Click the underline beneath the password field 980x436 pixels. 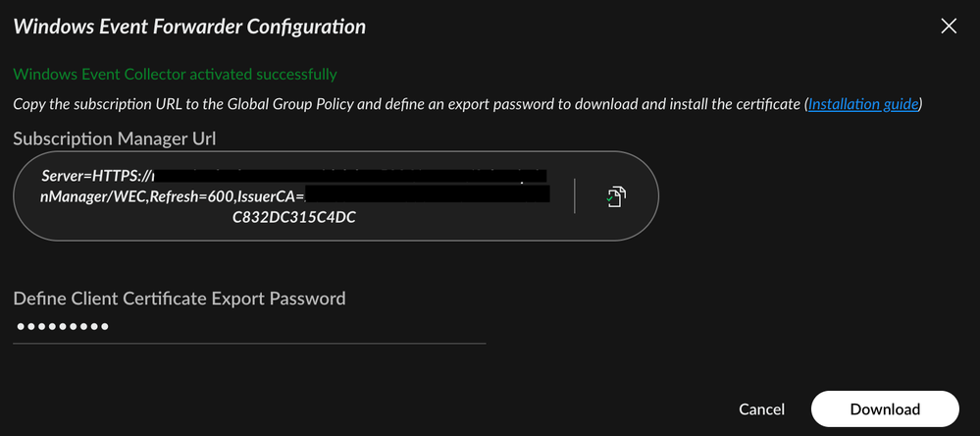click(x=249, y=344)
